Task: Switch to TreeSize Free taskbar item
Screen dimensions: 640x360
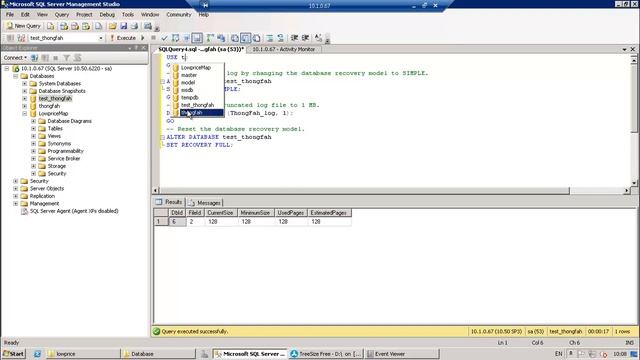Action: (x=326, y=354)
